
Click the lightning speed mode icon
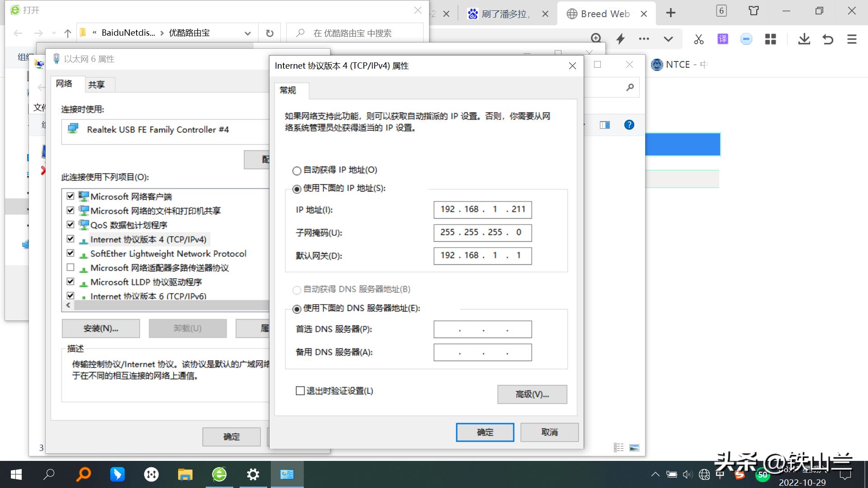click(621, 39)
